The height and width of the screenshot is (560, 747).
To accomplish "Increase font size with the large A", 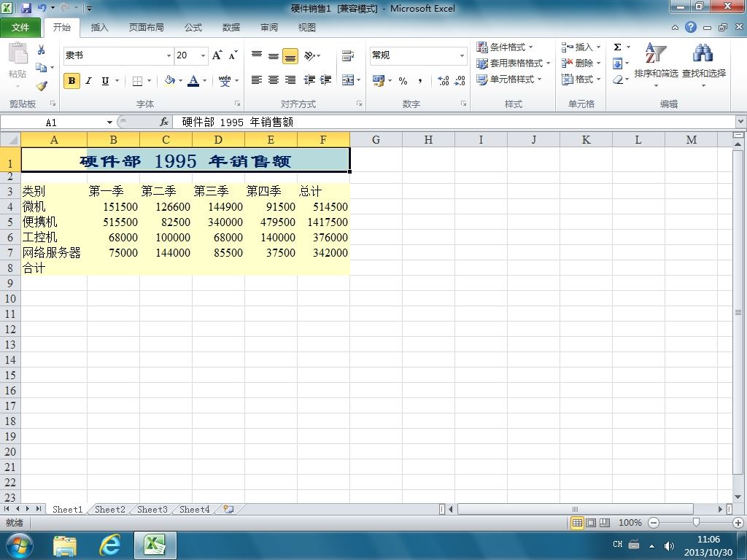I will (x=217, y=55).
